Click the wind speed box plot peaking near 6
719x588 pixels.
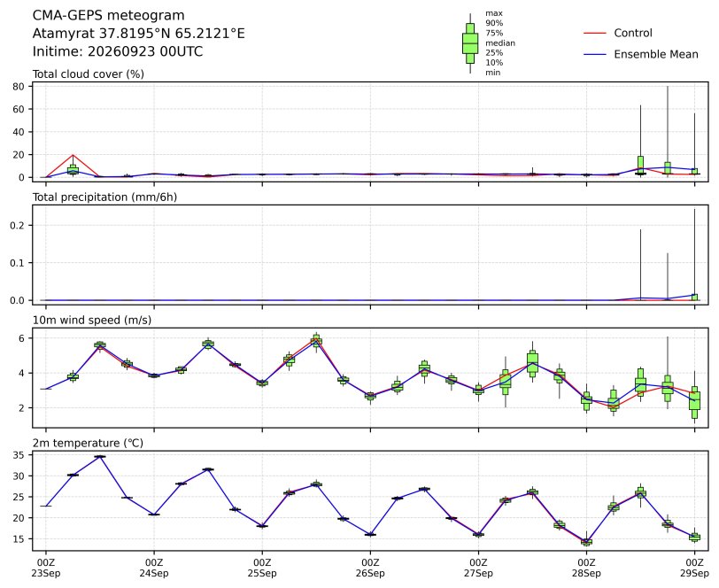click(316, 341)
